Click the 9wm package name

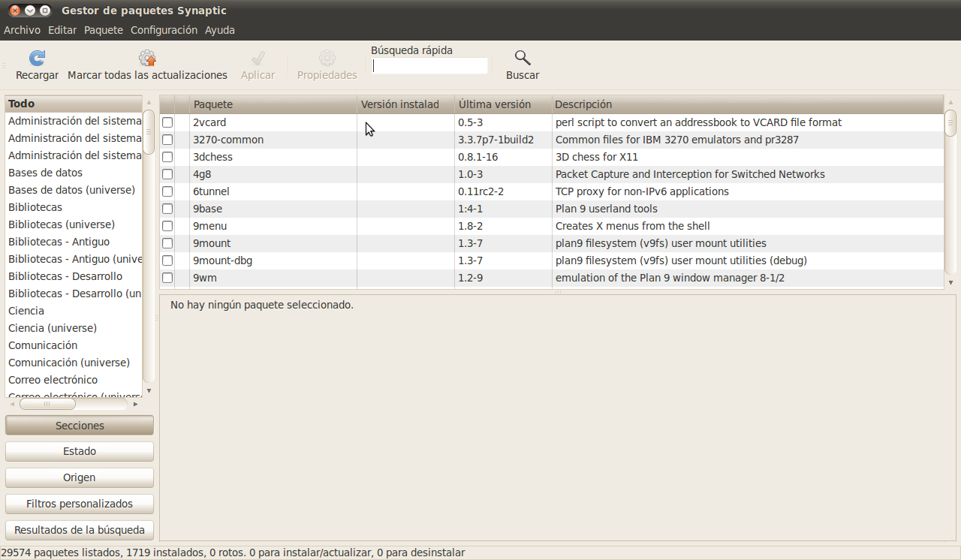[x=205, y=278]
